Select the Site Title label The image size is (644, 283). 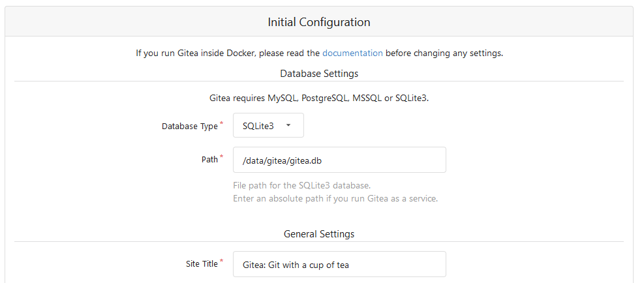coord(201,264)
